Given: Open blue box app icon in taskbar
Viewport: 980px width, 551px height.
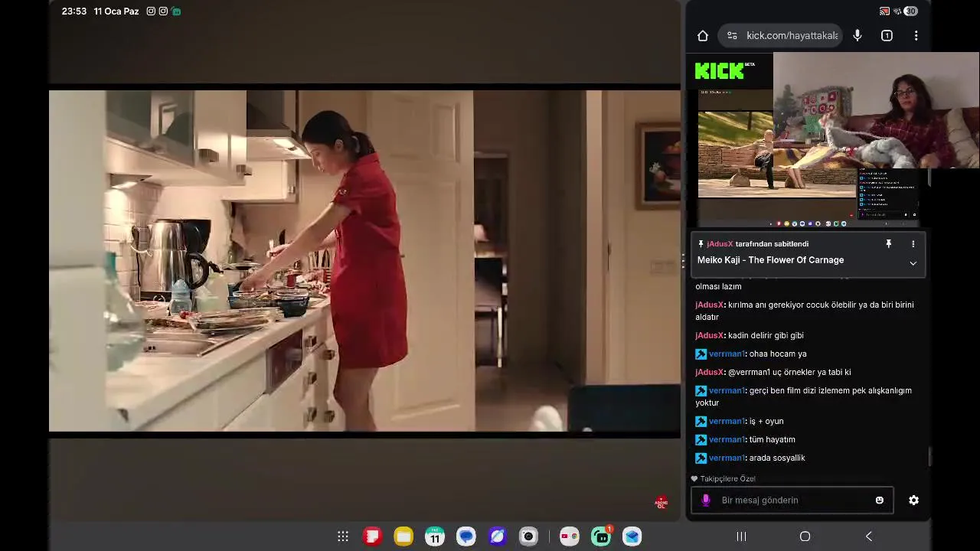Looking at the screenshot, I should coord(632,536).
